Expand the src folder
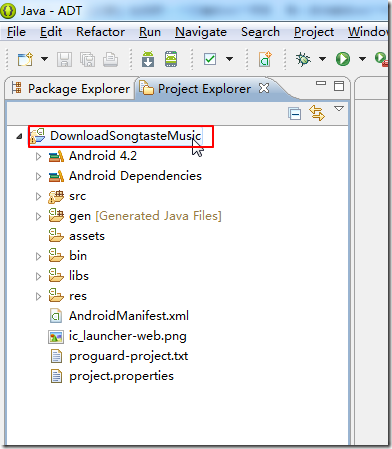This screenshot has width=392, height=449. [x=38, y=196]
